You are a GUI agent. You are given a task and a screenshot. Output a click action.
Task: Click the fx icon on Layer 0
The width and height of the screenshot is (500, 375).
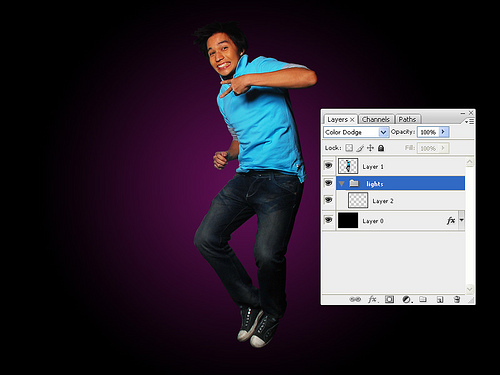point(451,220)
